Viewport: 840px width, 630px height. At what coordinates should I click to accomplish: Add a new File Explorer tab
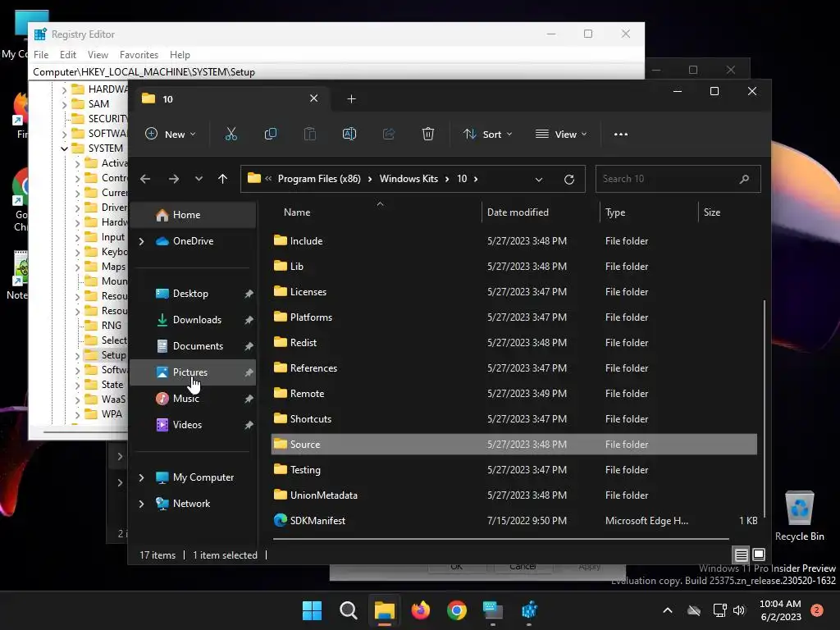[351, 99]
